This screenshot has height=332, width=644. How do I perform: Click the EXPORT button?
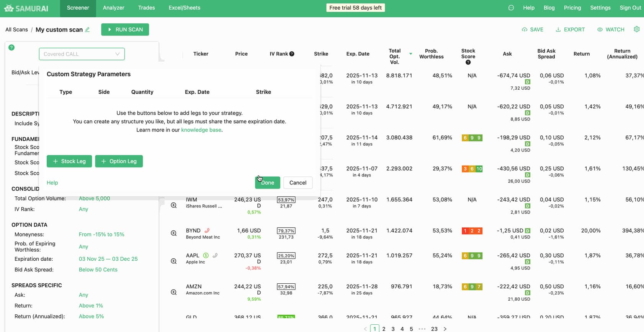pos(570,30)
